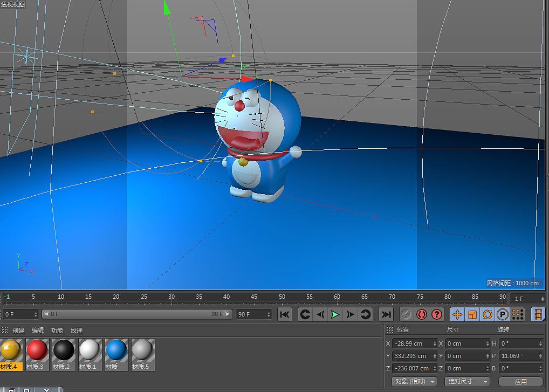This screenshot has height=392, width=549.
Task: Click the Doraemon model in viewport
Action: pyautogui.click(x=258, y=140)
